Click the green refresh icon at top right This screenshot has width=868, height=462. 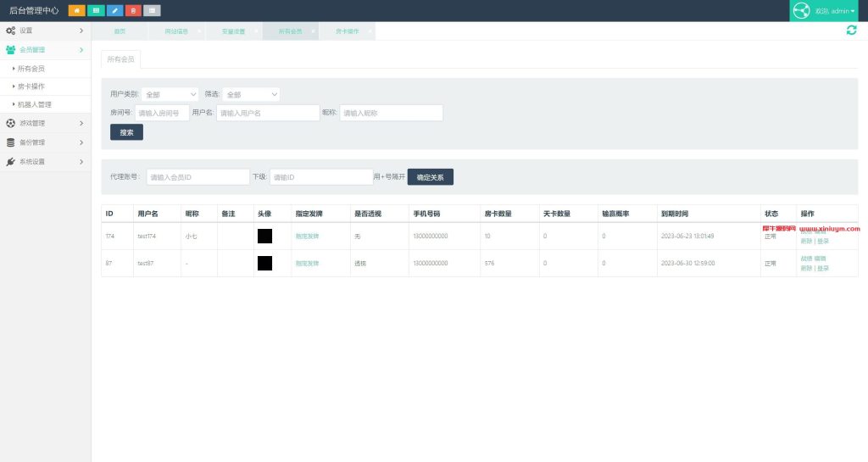[x=851, y=31]
